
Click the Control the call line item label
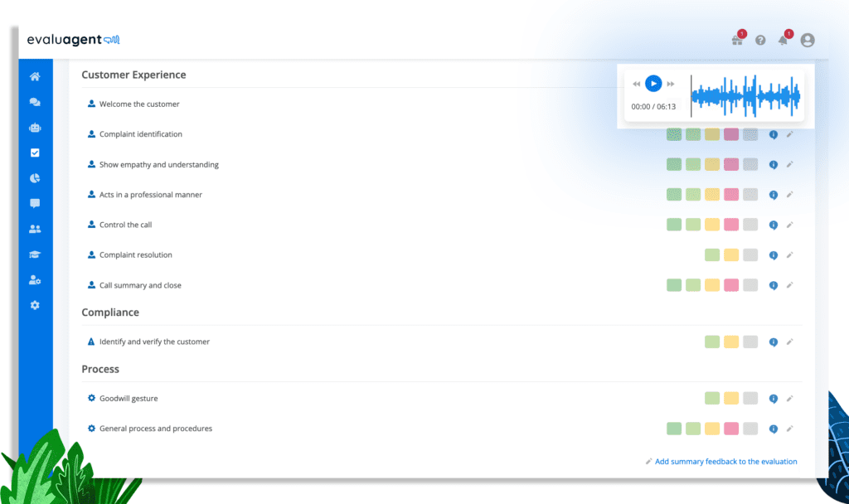(126, 225)
